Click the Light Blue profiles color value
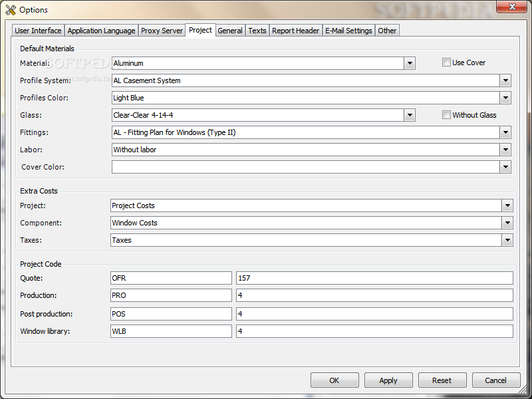532x399 pixels. tap(128, 98)
